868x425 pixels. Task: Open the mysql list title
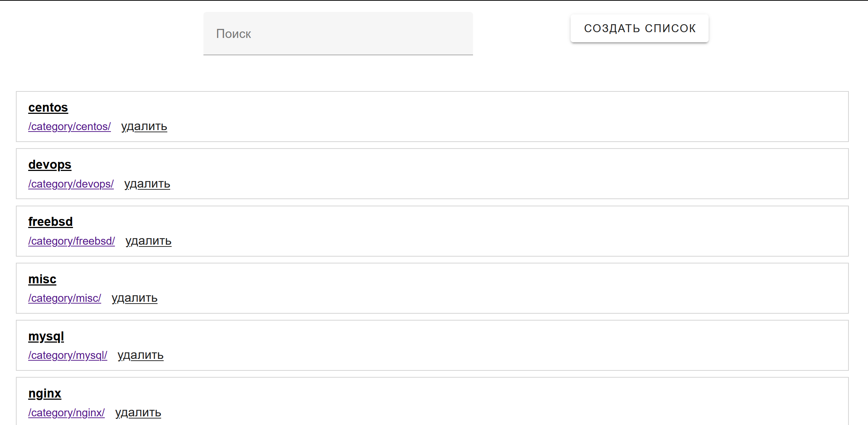tap(46, 336)
